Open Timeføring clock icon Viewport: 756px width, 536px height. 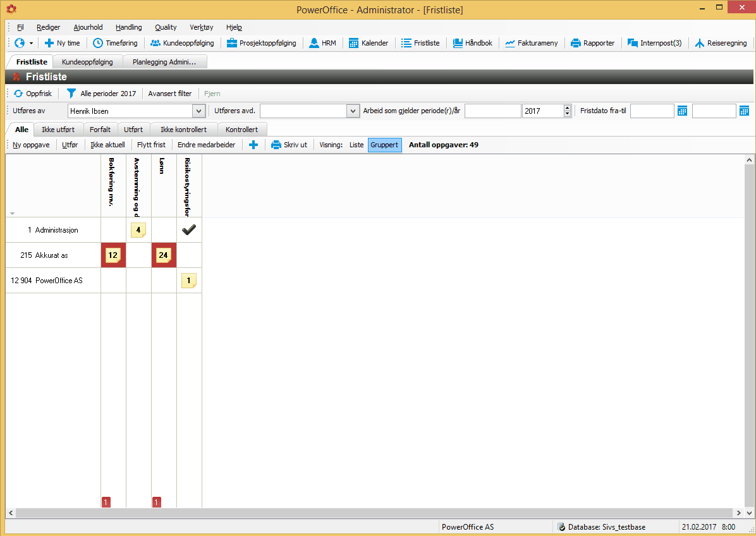pos(98,43)
